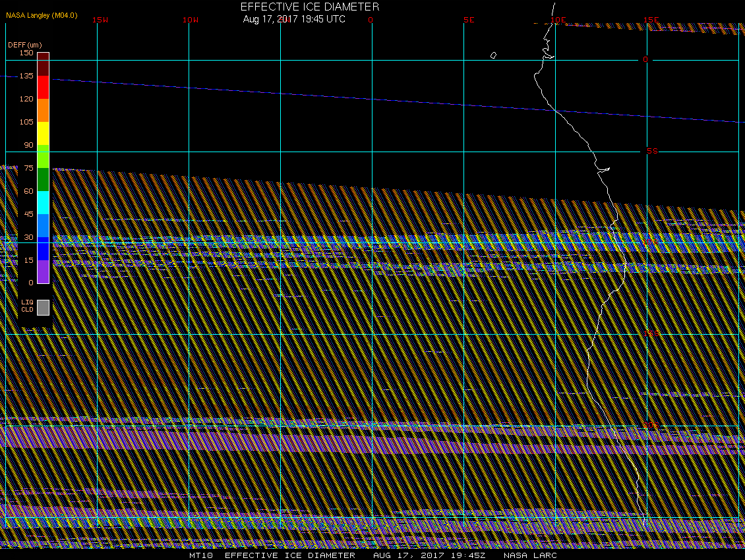This screenshot has width=745, height=560.
Task: Pick the dark green color bar segment
Action: [44, 180]
